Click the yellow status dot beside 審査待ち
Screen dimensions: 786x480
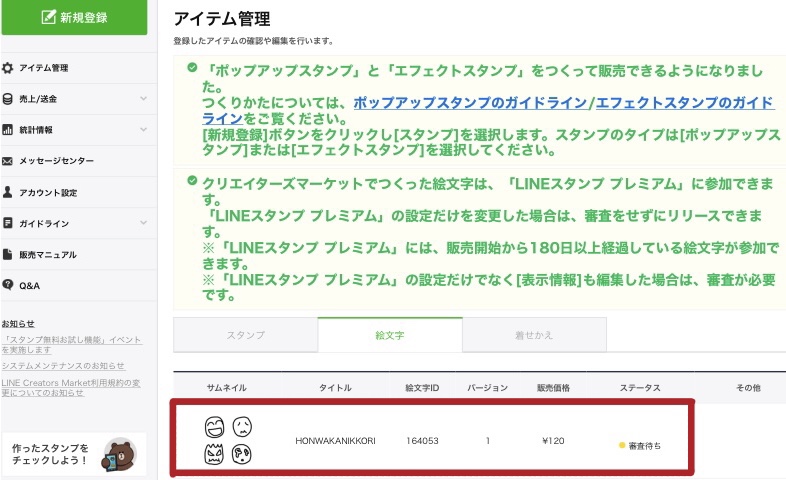[622, 445]
